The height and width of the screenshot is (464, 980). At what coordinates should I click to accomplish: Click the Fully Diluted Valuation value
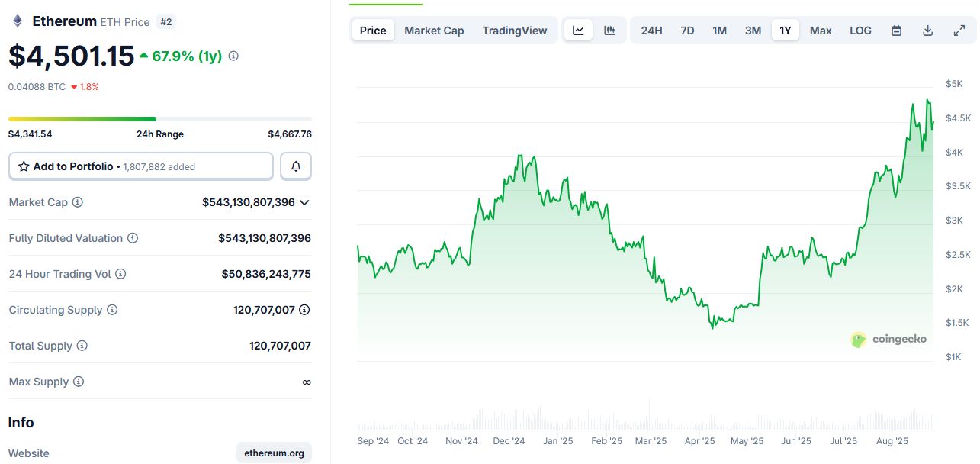[265, 238]
